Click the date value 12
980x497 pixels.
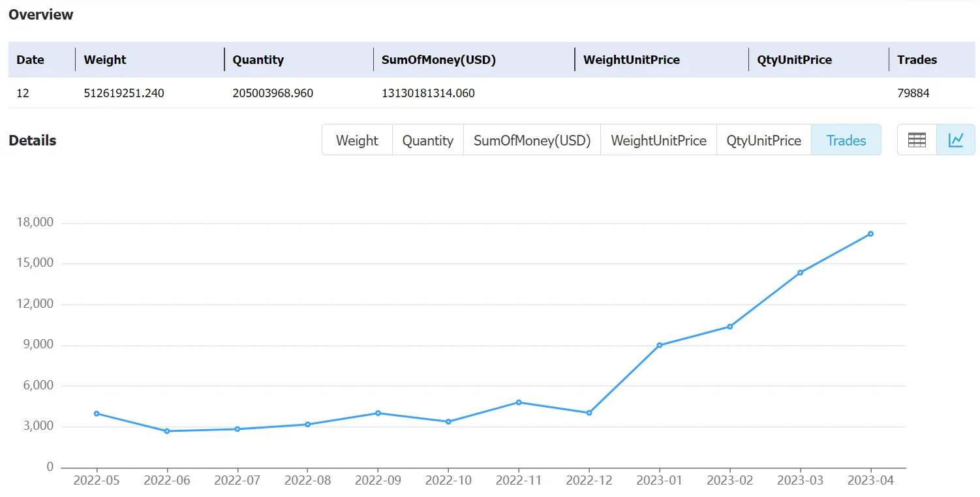[x=23, y=93]
